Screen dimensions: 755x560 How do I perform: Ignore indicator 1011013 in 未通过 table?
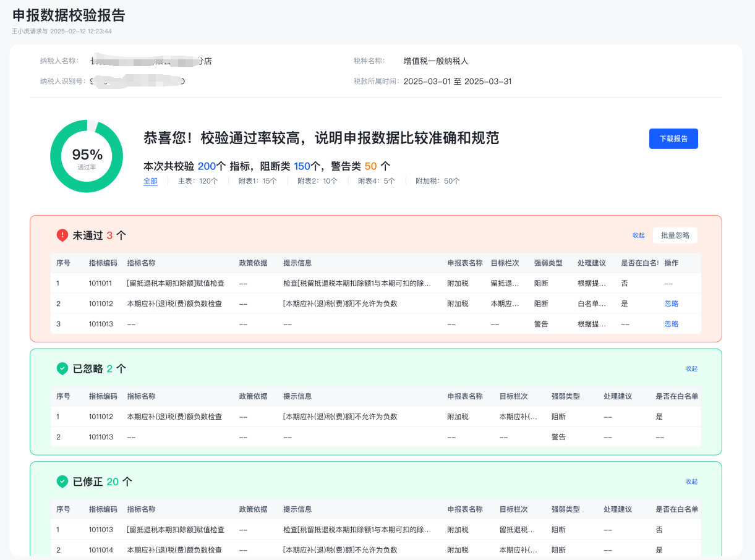pos(672,324)
